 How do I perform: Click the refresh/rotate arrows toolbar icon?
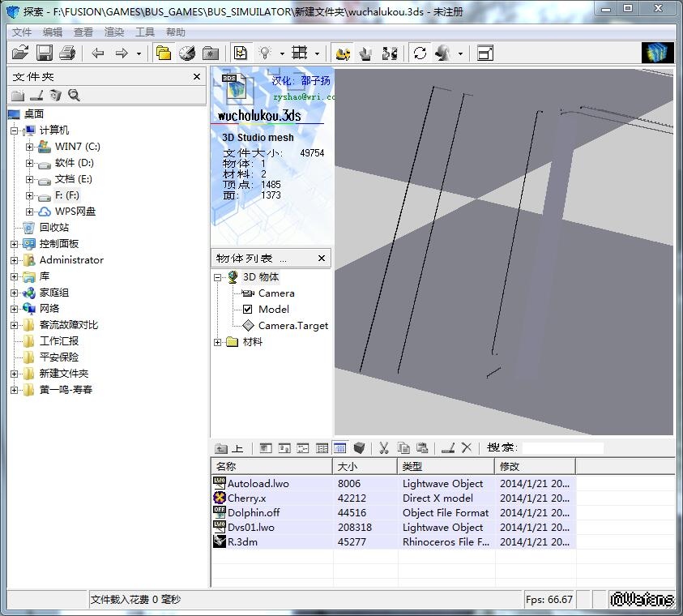420,53
